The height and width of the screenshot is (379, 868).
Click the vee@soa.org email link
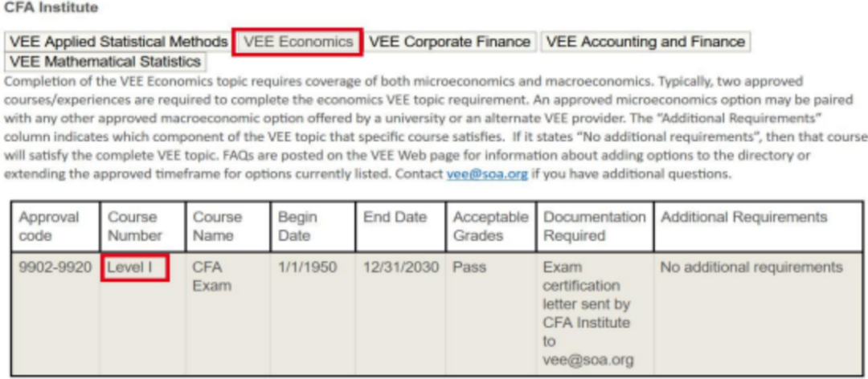click(x=487, y=174)
